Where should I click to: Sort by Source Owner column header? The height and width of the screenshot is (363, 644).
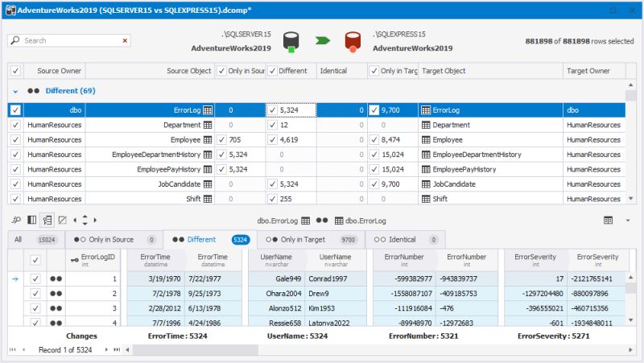pyautogui.click(x=55, y=71)
